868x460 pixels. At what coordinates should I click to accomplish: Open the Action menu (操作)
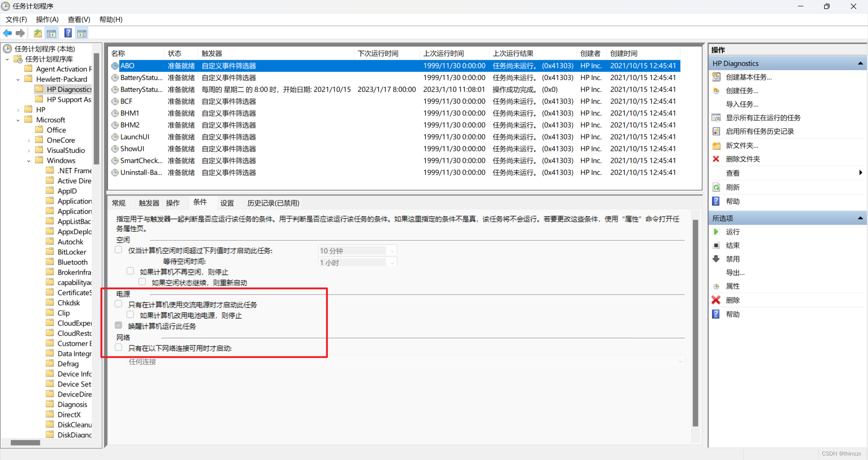point(47,19)
